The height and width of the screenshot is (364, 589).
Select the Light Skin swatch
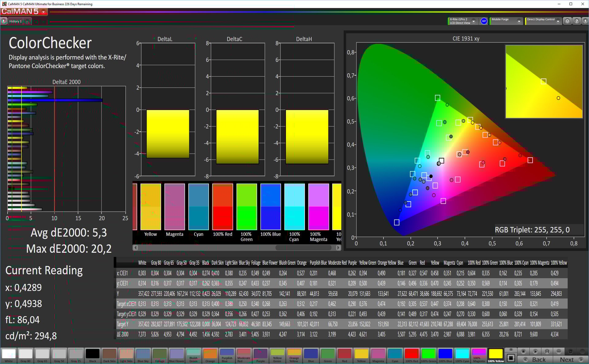click(126, 356)
